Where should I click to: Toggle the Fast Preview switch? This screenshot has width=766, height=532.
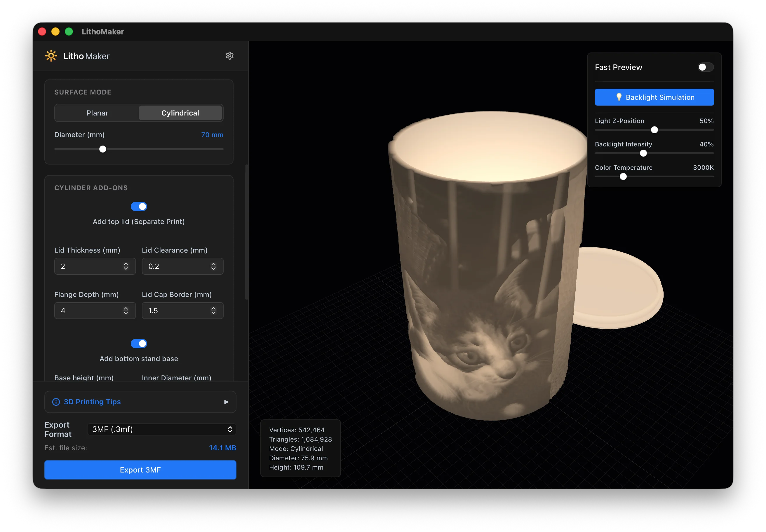tap(705, 67)
